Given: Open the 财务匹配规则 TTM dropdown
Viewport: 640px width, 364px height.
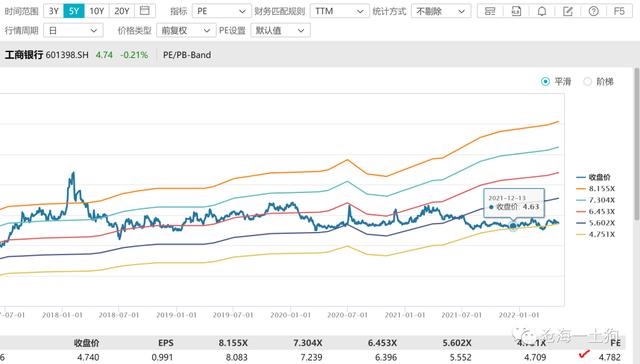Looking at the screenshot, I should (x=339, y=11).
